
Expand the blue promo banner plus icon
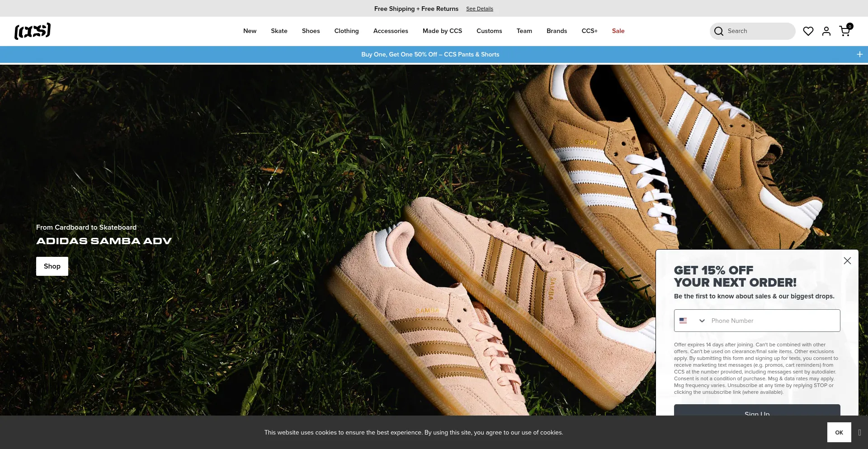tap(859, 54)
